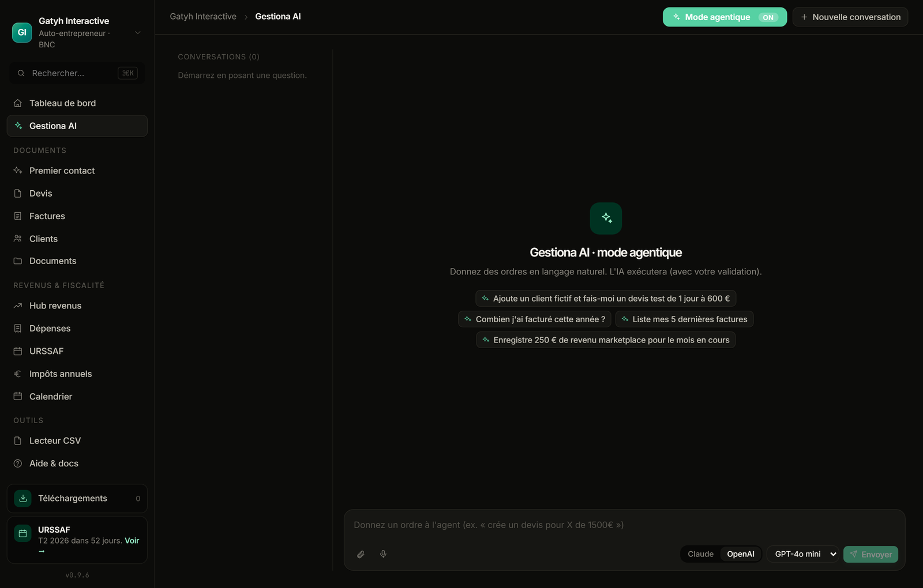Click the receipt icon beside Factures
The image size is (923, 588).
[x=18, y=216]
